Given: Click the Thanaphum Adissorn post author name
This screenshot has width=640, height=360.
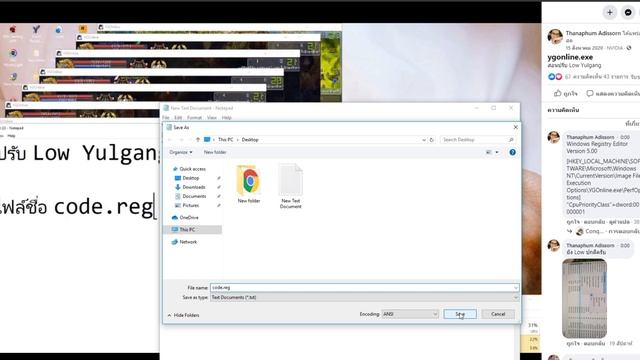Looking at the screenshot, I should tap(593, 33).
